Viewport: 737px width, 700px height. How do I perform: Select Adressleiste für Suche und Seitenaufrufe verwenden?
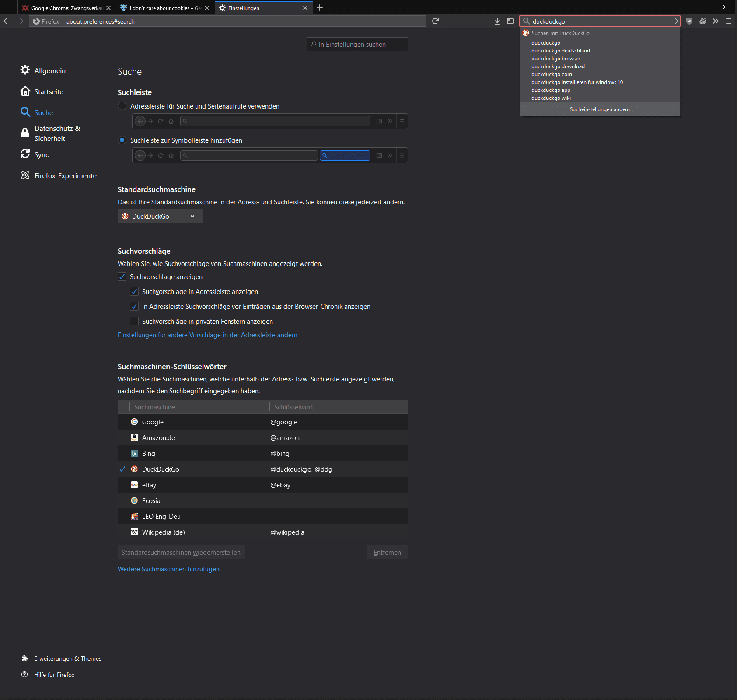coord(122,106)
